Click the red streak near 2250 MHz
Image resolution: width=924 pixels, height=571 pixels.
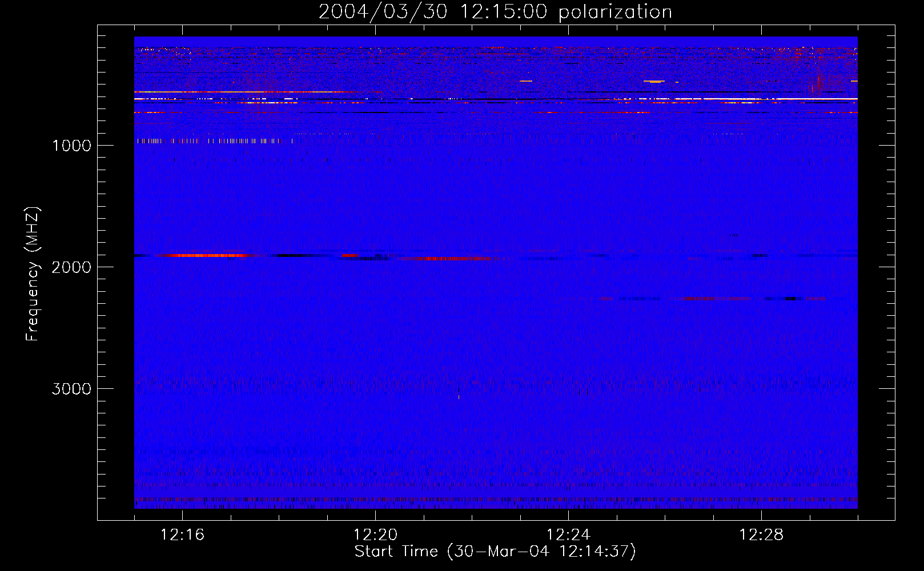pyautogui.click(x=717, y=298)
